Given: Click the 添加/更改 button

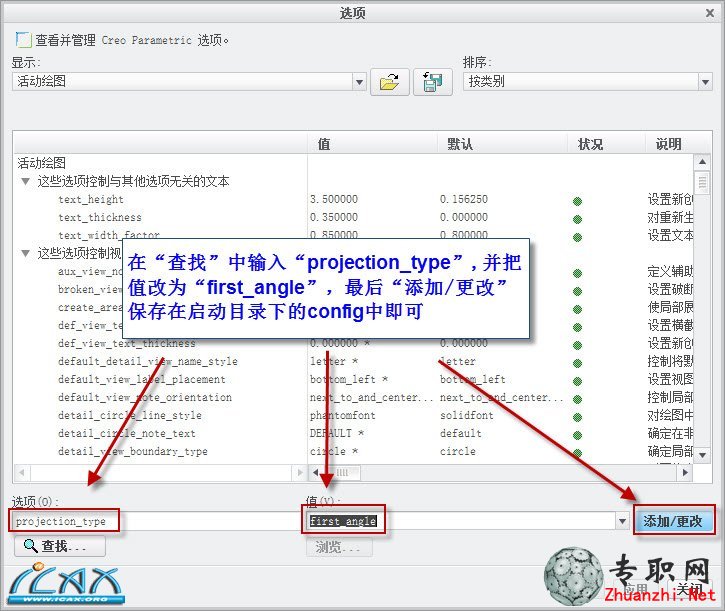Looking at the screenshot, I should 673,521.
